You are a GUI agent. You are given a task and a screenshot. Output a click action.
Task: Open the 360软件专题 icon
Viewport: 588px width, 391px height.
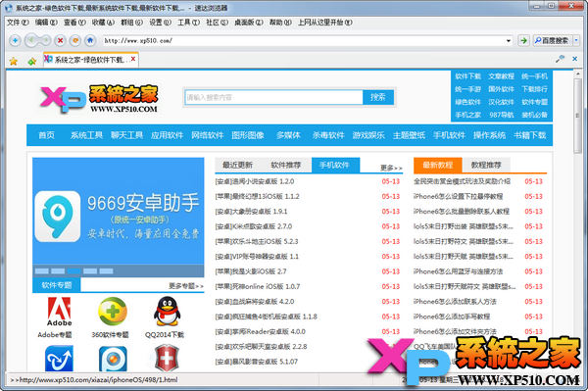pos(113,312)
